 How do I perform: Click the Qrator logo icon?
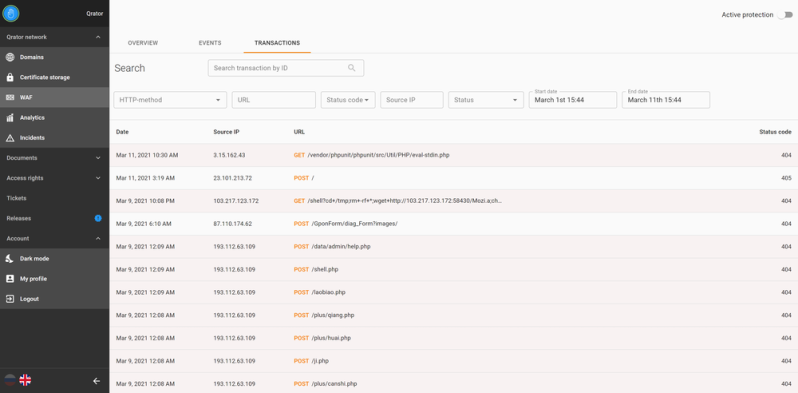tap(11, 13)
